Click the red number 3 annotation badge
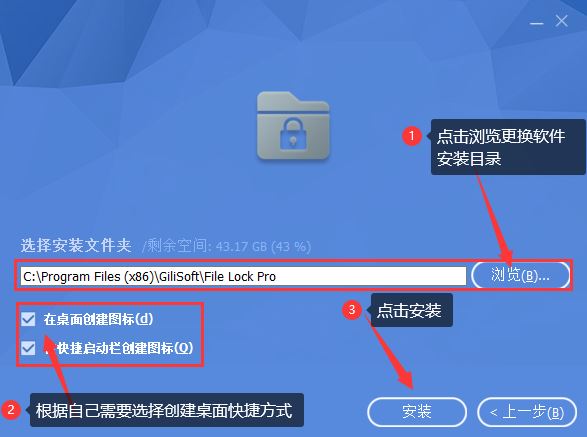Screen dimensions: 587x437 (x=352, y=310)
